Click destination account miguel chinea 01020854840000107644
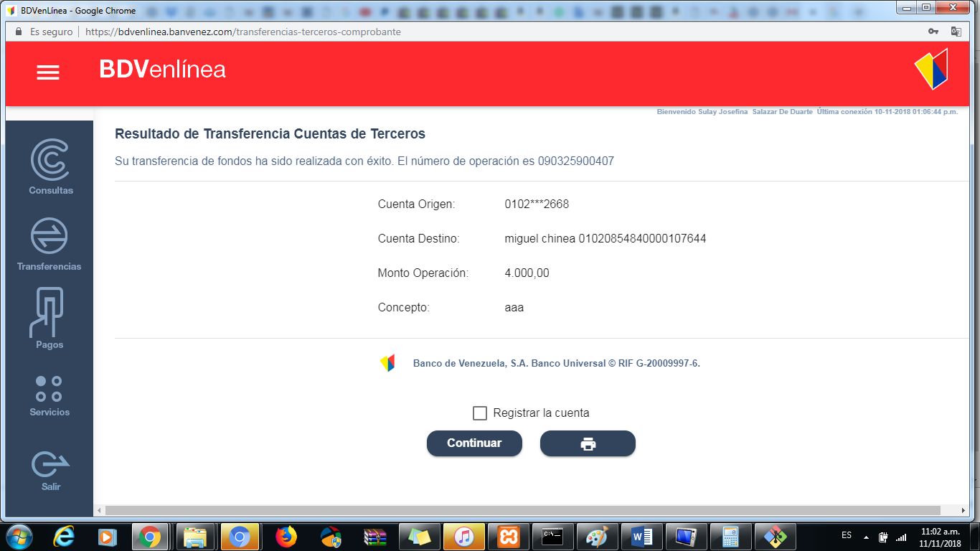980x551 pixels. [606, 238]
